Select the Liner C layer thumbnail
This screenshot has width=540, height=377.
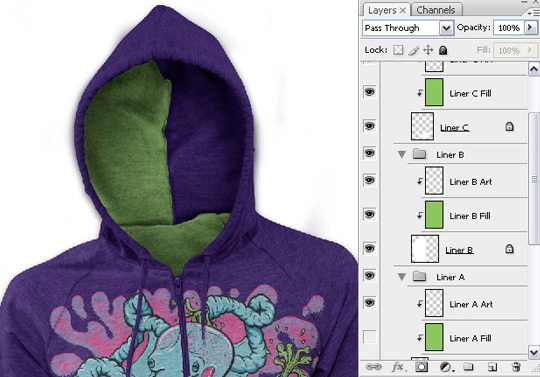point(422,126)
